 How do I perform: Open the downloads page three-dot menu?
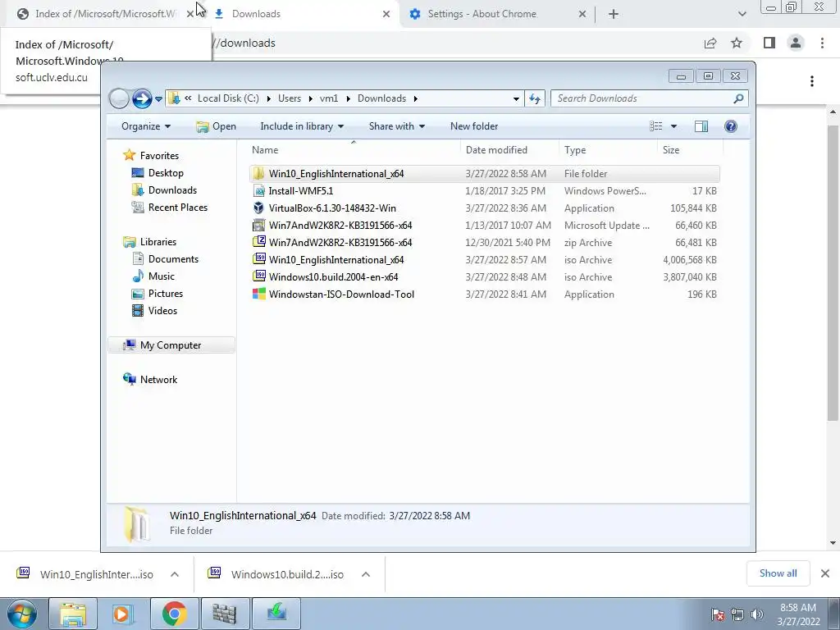[812, 81]
